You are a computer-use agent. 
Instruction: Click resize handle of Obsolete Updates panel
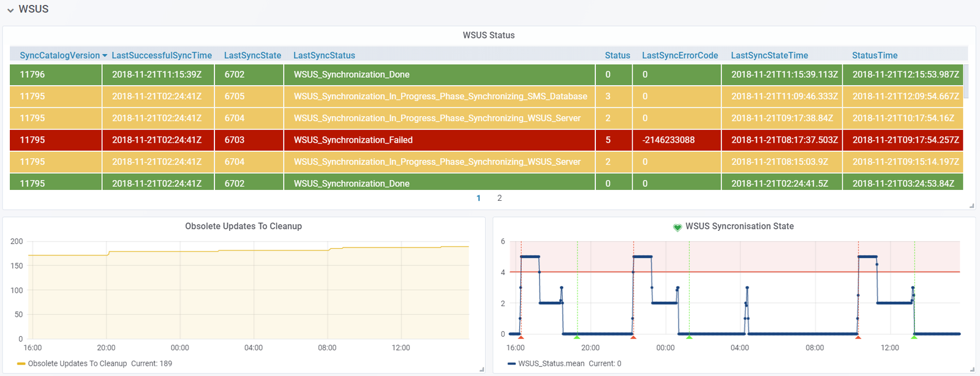tap(481, 369)
